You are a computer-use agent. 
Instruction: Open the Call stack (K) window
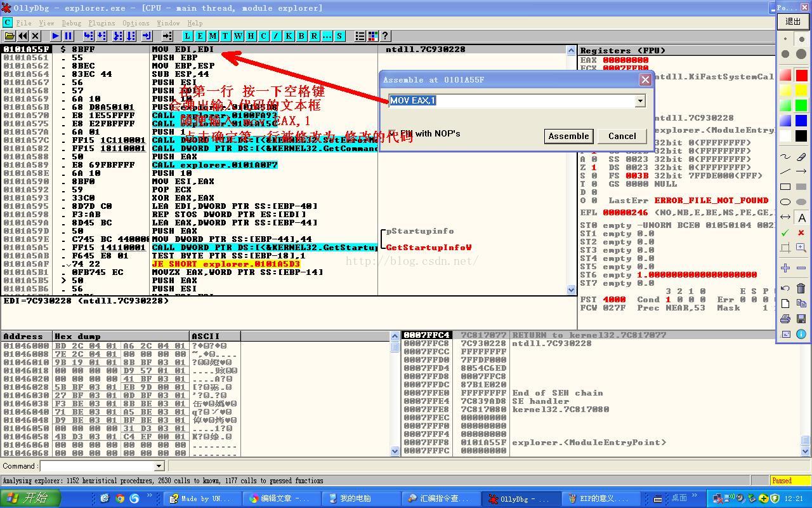point(289,36)
